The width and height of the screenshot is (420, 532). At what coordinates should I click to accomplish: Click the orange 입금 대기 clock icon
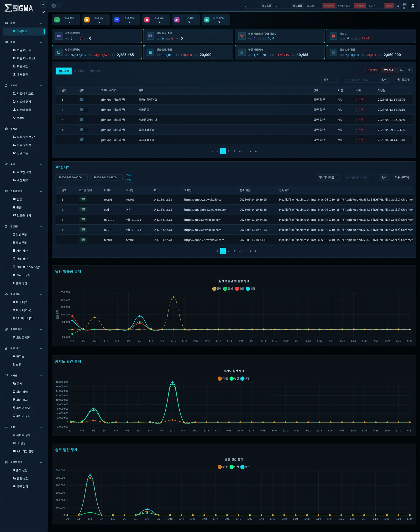click(x=87, y=20)
